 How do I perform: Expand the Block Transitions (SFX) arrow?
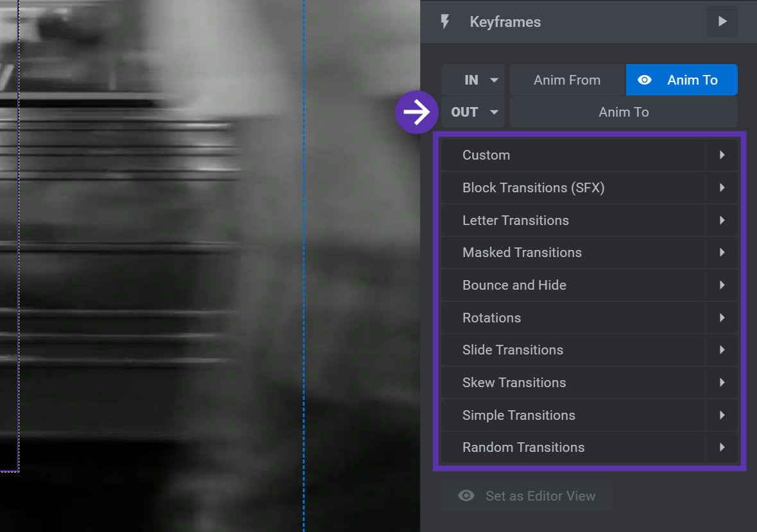(x=722, y=188)
